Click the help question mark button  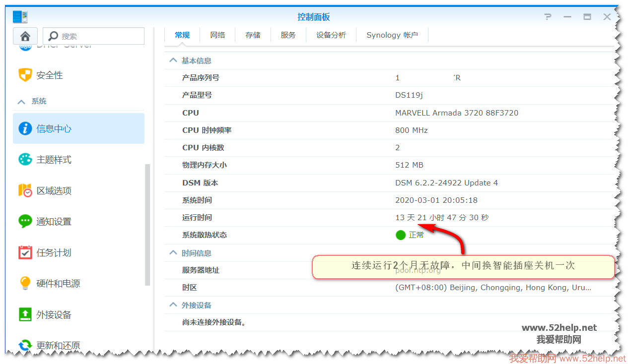[548, 17]
